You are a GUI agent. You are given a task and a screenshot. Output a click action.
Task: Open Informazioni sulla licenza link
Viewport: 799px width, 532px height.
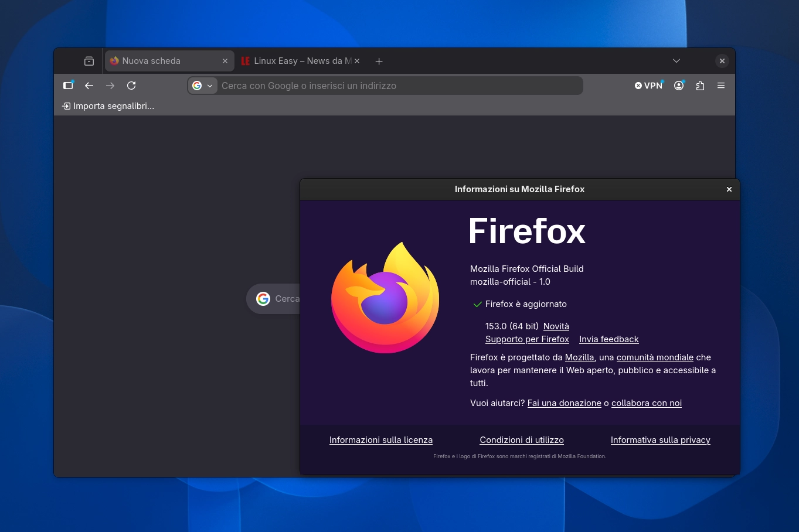pos(381,440)
